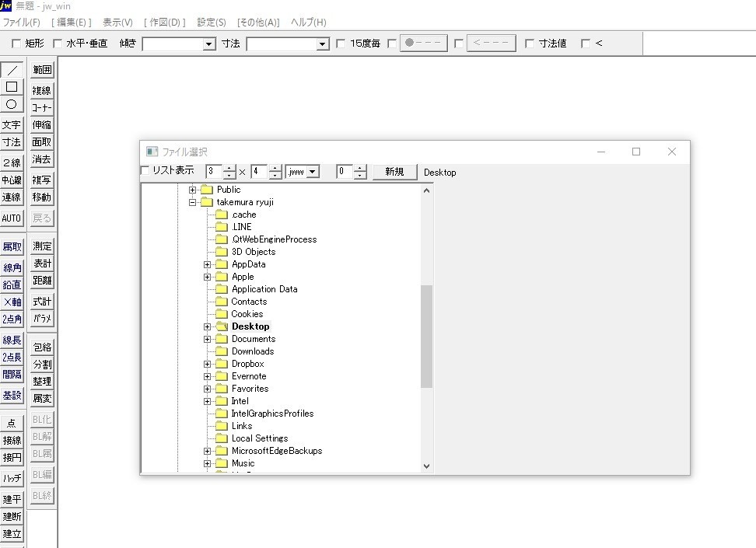The width and height of the screenshot is (756, 548).
Task: Open the 設定(S) menu
Action: pyautogui.click(x=212, y=23)
